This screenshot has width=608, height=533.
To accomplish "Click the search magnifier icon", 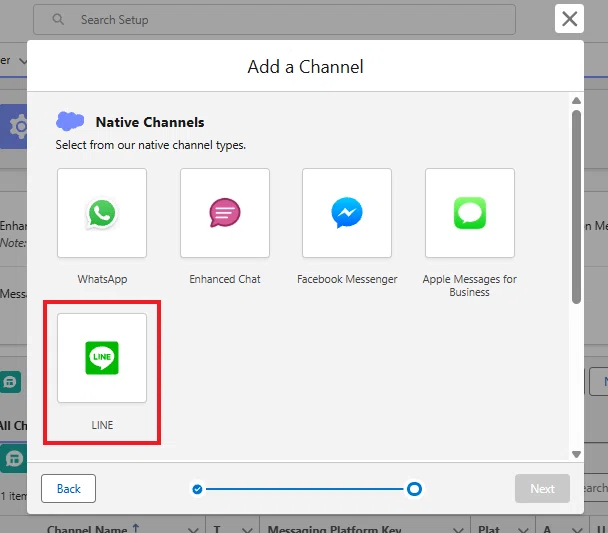I will pyautogui.click(x=58, y=19).
